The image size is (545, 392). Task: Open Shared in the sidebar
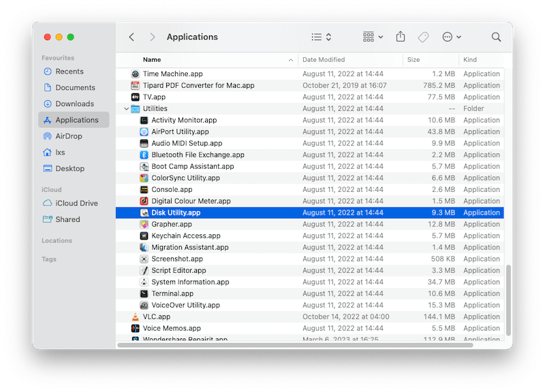click(74, 219)
